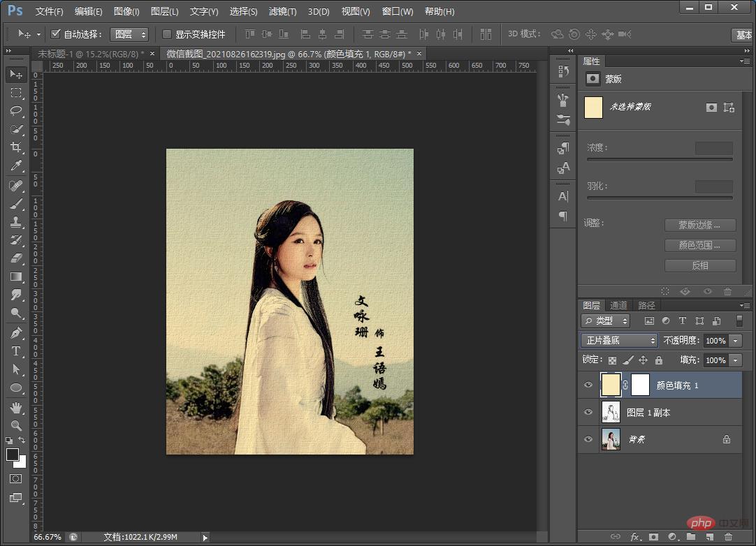
Task: Select the Lasso tool
Action: [x=16, y=111]
